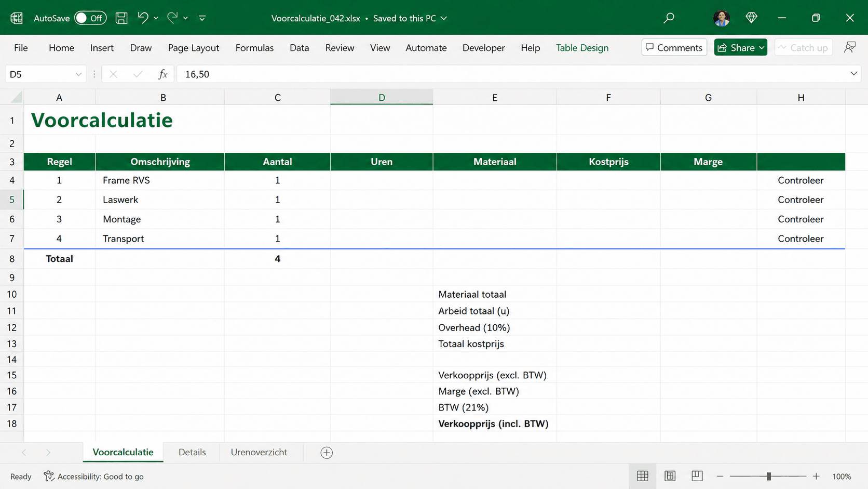Screen dimensions: 868x489
Task: Click Controleer in the Montage row
Action: (x=801, y=219)
